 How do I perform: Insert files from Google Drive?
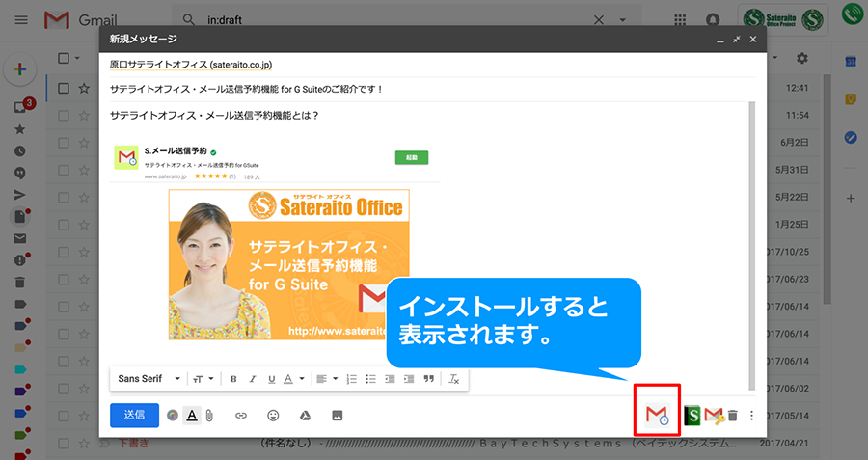[x=305, y=416]
